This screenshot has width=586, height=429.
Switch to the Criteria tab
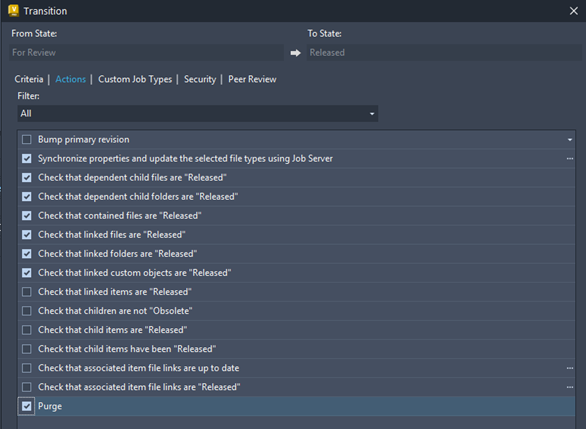click(29, 79)
